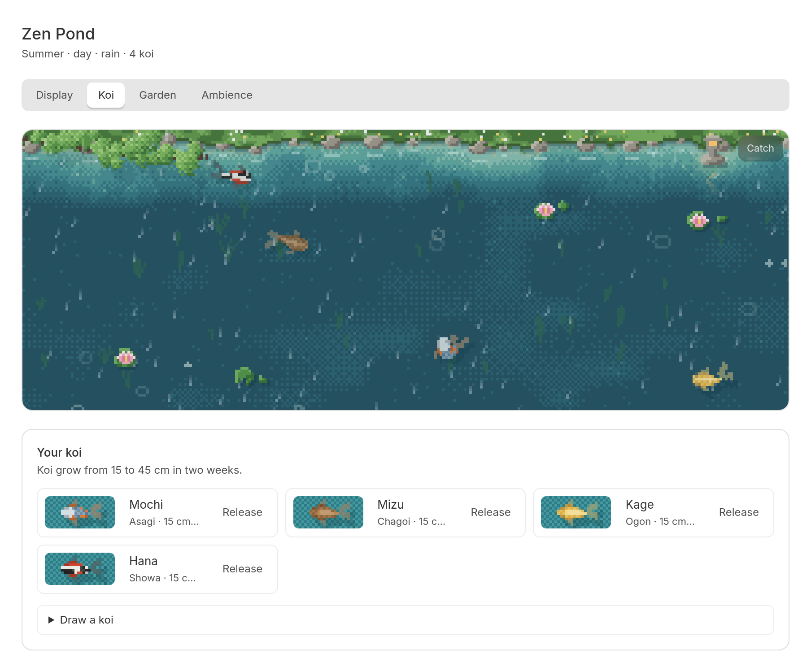Release the koi named Kage

[x=739, y=512]
